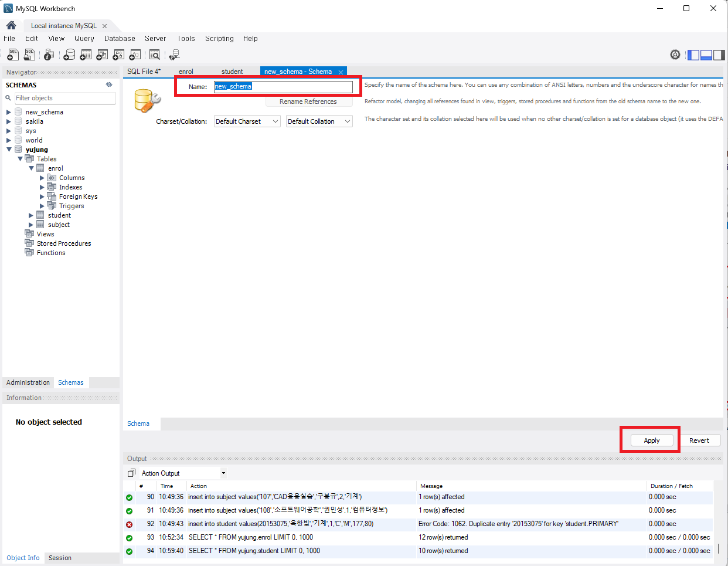The image size is (728, 566).
Task: Click the filter objects search icon
Action: [8, 98]
